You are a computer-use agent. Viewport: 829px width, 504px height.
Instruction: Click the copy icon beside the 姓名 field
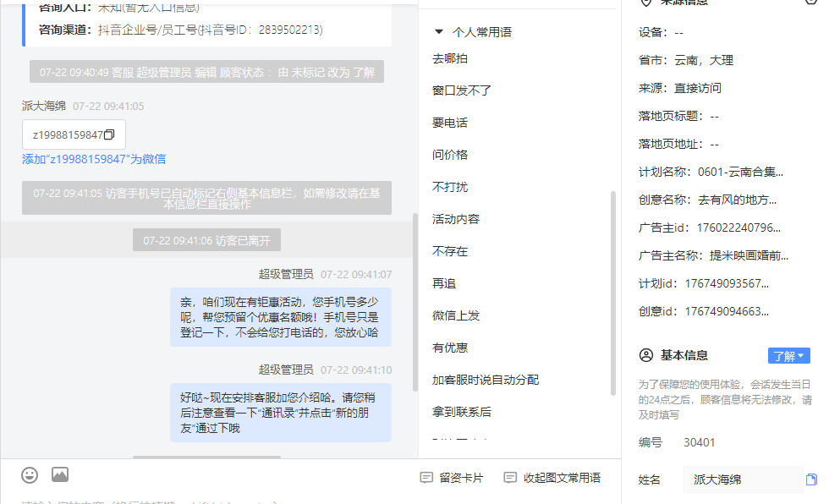point(811,479)
